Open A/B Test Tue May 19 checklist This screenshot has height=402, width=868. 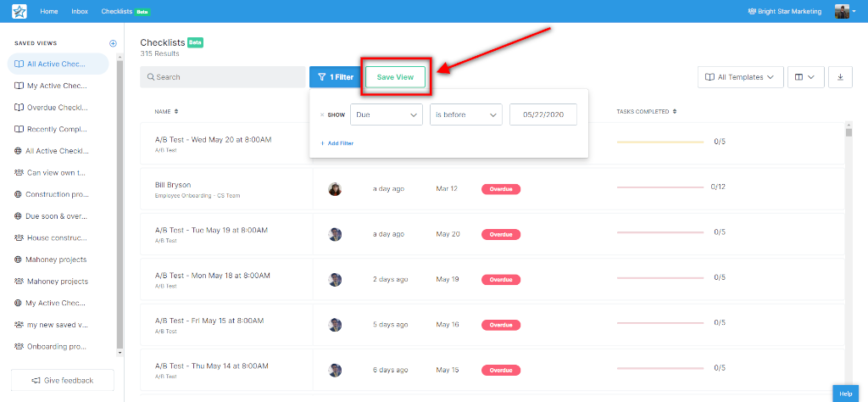pyautogui.click(x=211, y=230)
